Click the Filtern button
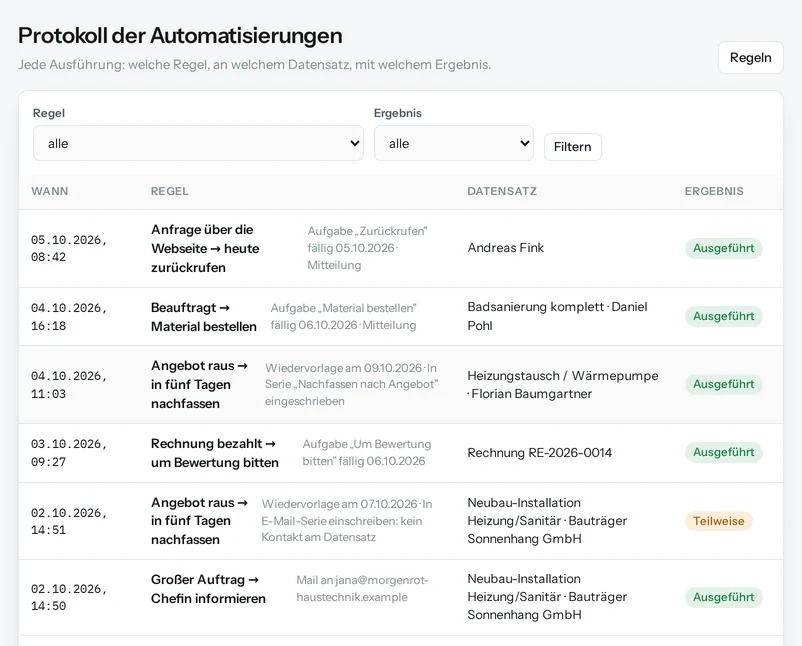802x646 pixels. click(572, 147)
